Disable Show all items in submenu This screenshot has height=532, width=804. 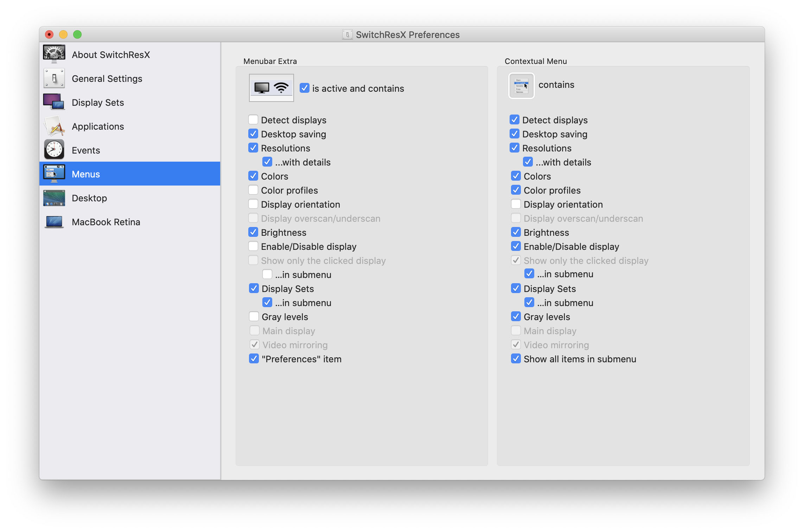pyautogui.click(x=516, y=359)
